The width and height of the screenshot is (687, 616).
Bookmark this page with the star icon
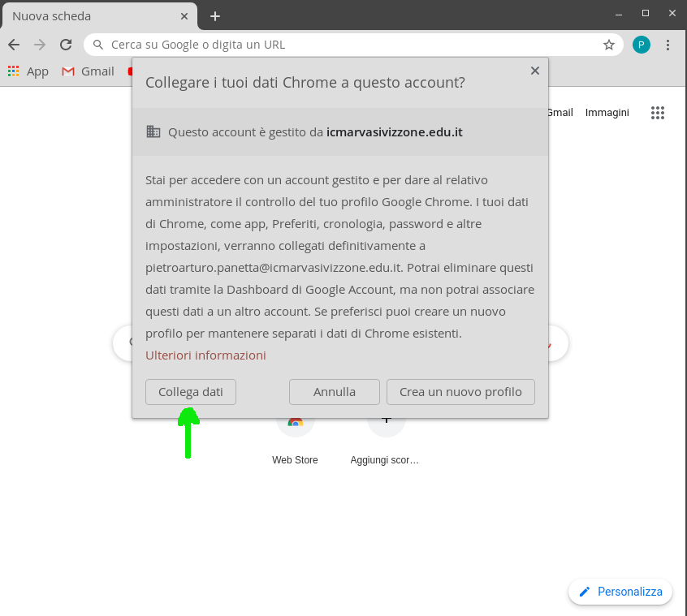tap(609, 45)
